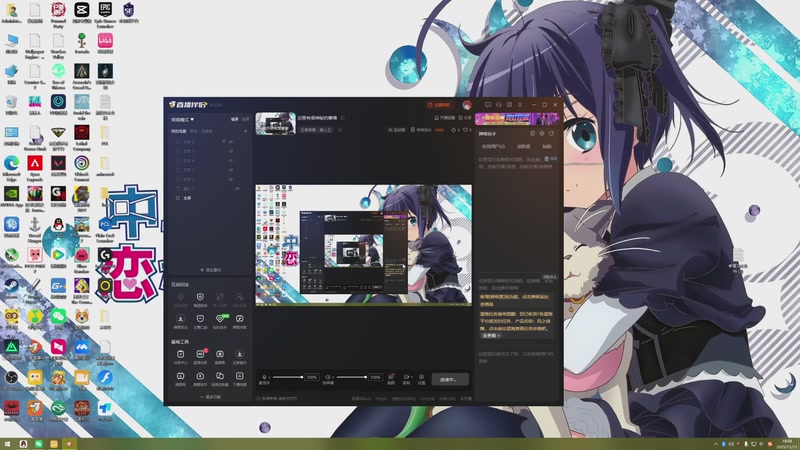Screen dimensions: 800x450
Task: Toggle visibility of the 文本 1 source
Action: coord(231,179)
